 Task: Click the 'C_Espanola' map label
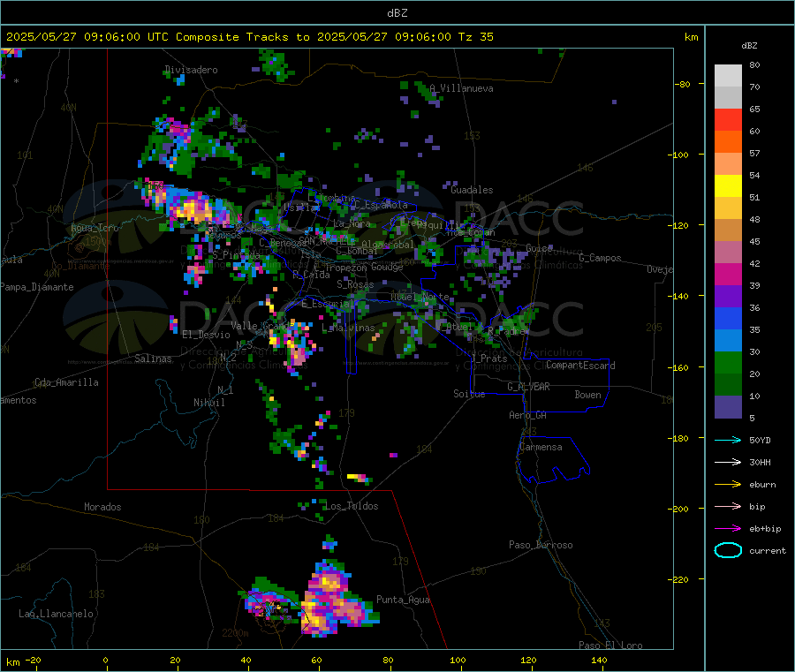381,205
